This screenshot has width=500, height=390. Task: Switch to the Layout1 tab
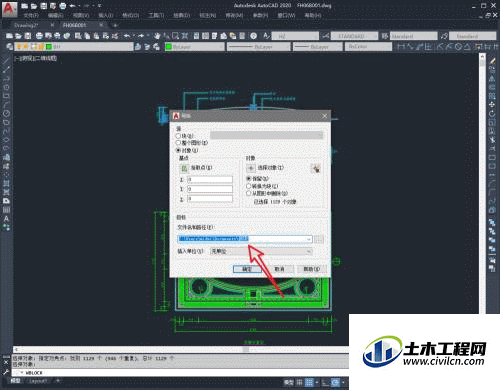pyautogui.click(x=39, y=381)
